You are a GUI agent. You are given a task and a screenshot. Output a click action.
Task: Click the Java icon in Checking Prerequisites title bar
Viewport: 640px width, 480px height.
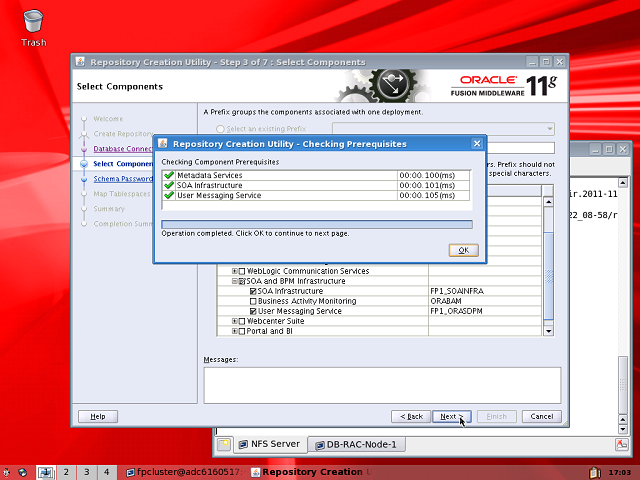(163, 144)
